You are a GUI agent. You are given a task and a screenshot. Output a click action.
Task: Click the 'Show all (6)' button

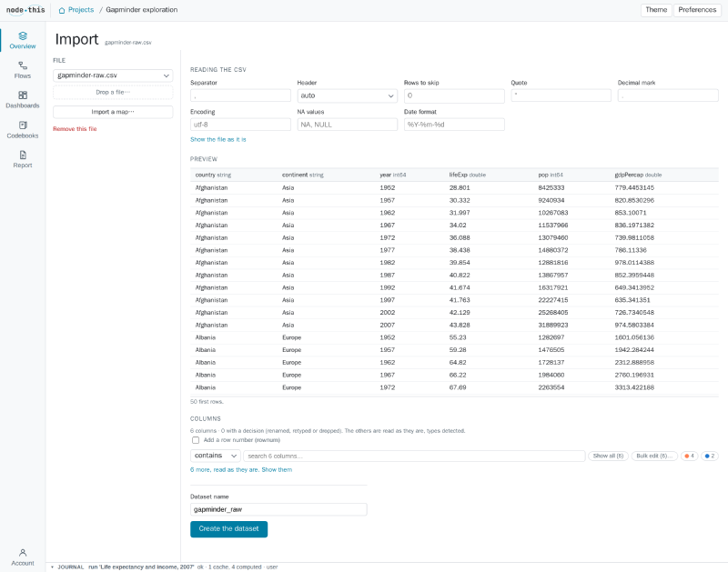point(608,456)
